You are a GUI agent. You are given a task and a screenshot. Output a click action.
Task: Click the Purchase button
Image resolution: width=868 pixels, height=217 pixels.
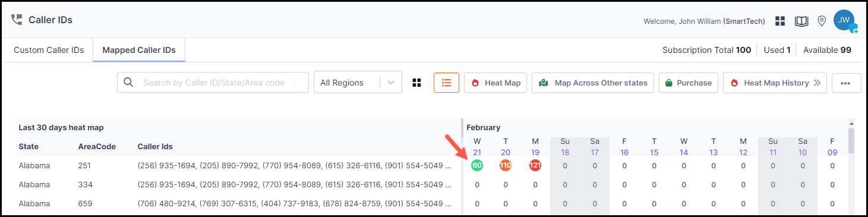(689, 83)
